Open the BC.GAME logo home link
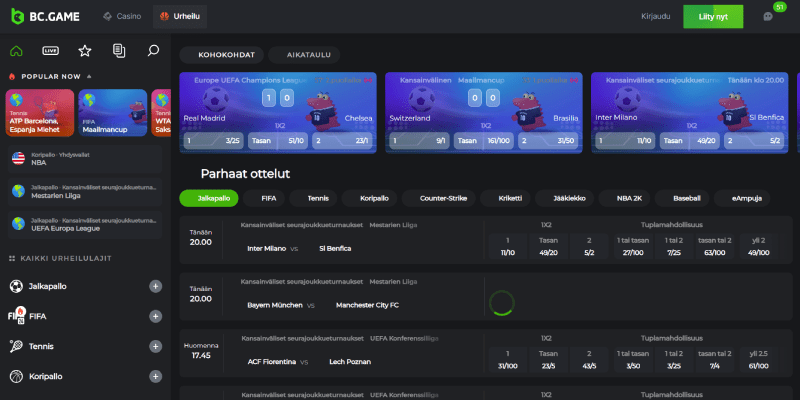800x400 pixels. 45,16
